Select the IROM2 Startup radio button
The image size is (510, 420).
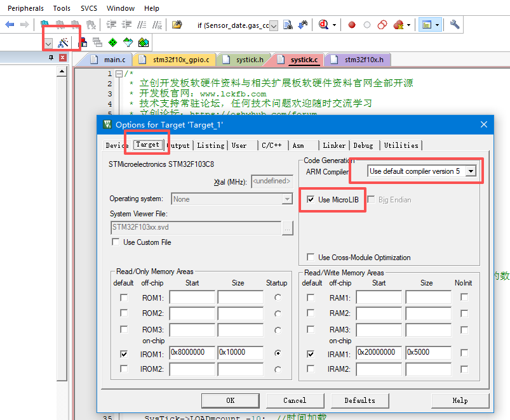pyautogui.click(x=278, y=369)
